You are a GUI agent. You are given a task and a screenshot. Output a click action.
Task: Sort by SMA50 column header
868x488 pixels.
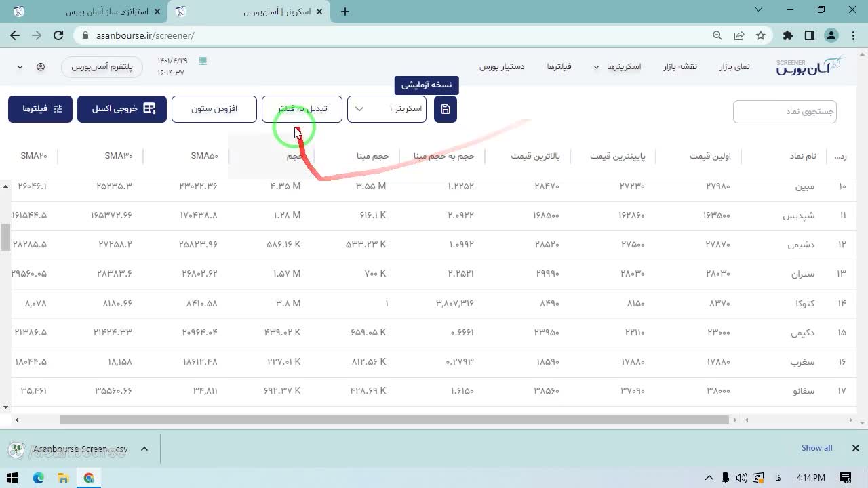click(x=204, y=156)
